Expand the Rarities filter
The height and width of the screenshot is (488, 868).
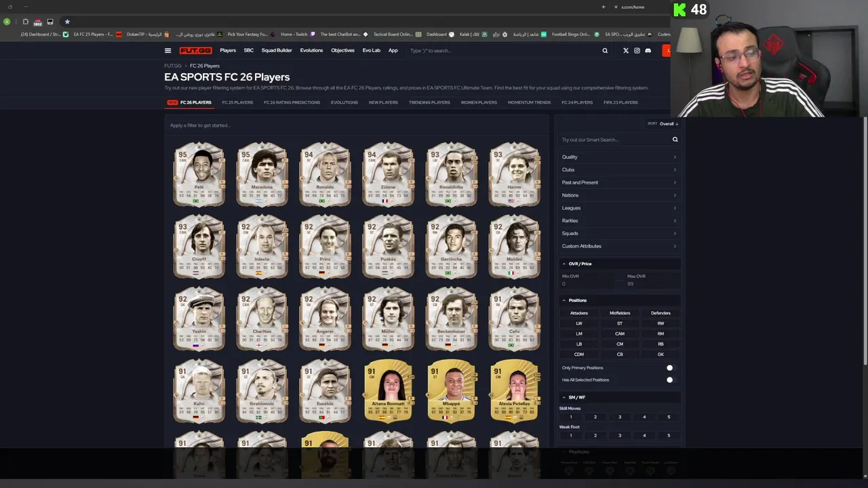pyautogui.click(x=619, y=220)
